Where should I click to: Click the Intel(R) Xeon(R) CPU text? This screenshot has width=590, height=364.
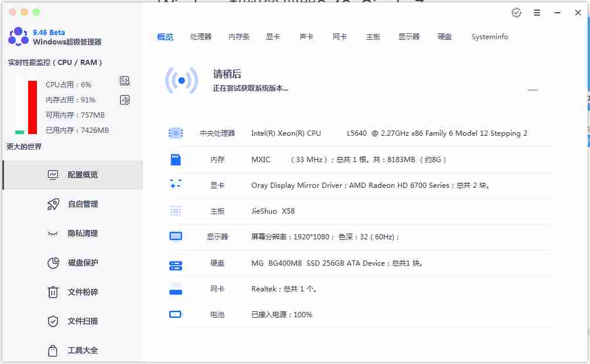[x=389, y=133]
